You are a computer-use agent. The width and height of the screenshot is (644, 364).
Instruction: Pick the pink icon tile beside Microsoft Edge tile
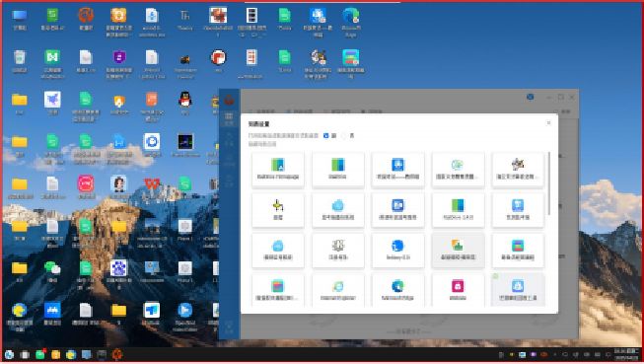[458, 290]
